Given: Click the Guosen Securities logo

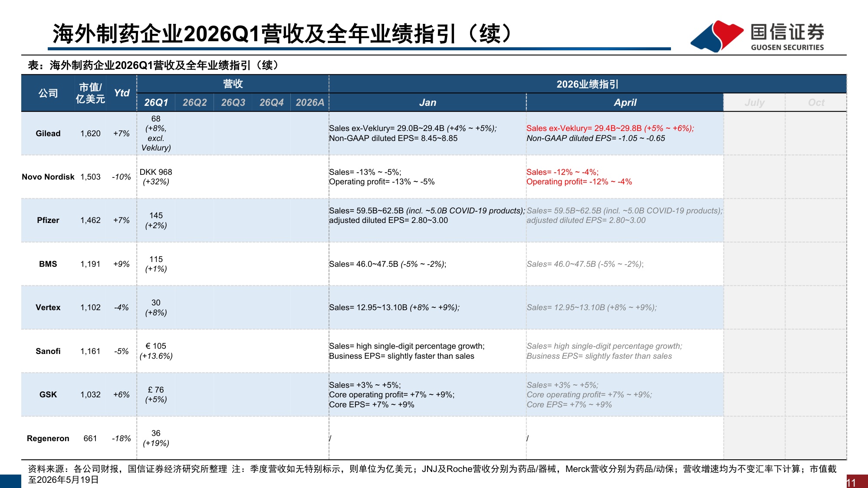Looking at the screenshot, I should click(x=757, y=36).
